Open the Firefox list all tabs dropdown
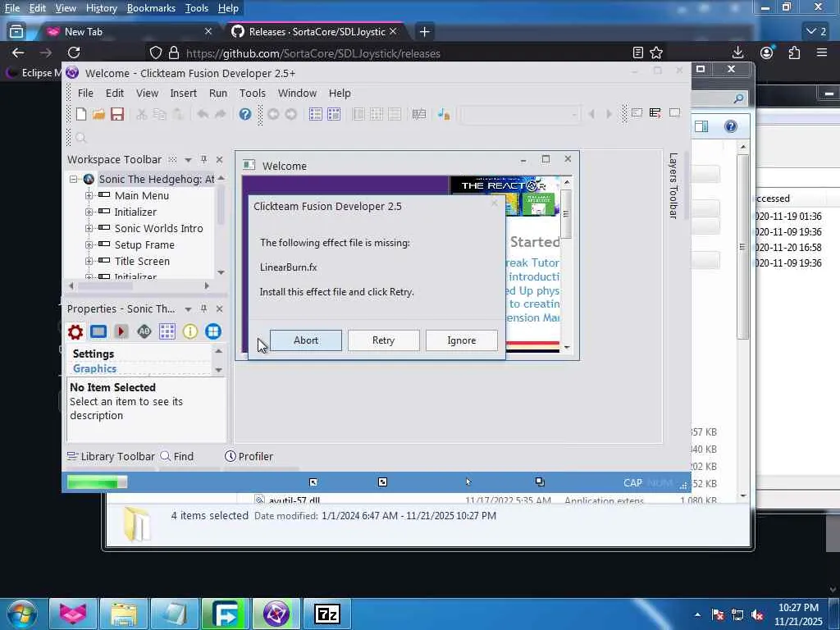Screen dimensions: 840x630 coord(816,32)
